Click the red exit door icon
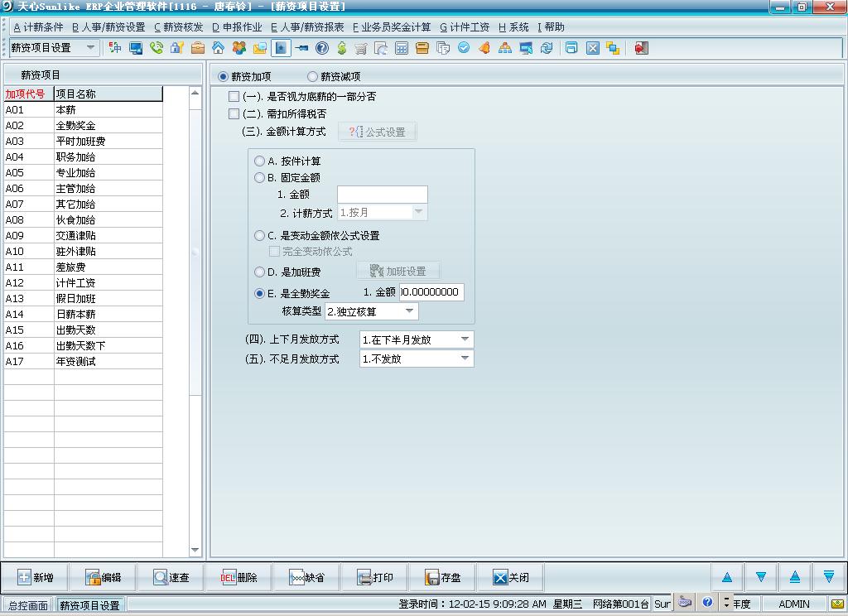Viewport: 848px width, 616px height. point(641,48)
